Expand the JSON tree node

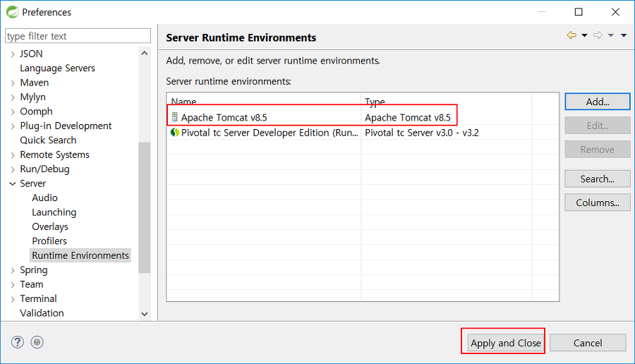pyautogui.click(x=13, y=54)
